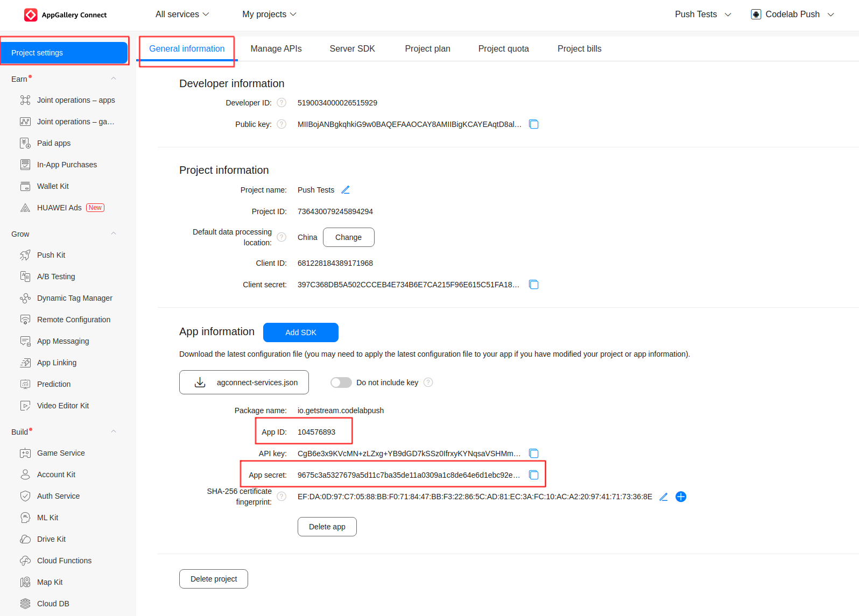Open Joint operations – ga… in the sidebar
This screenshot has width=859, height=616.
click(x=75, y=122)
